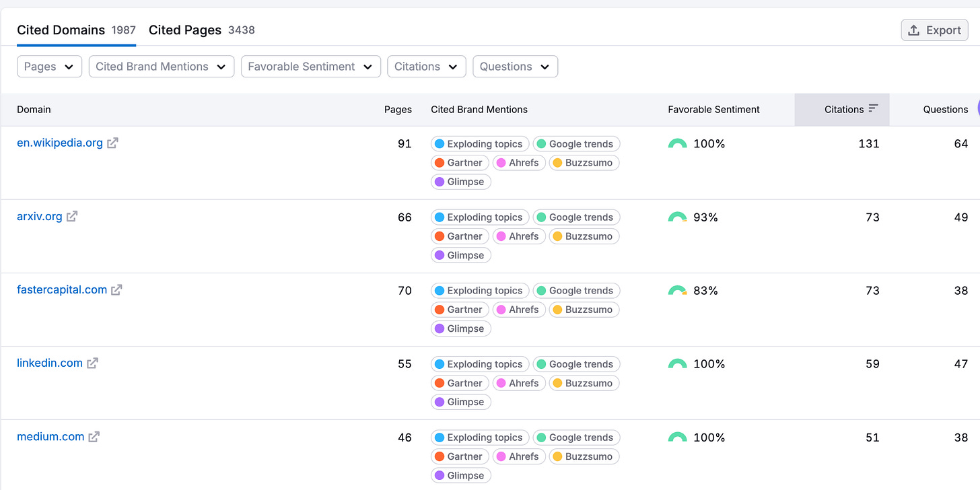Click favorable sentiment gauge for medium.com row

point(677,437)
